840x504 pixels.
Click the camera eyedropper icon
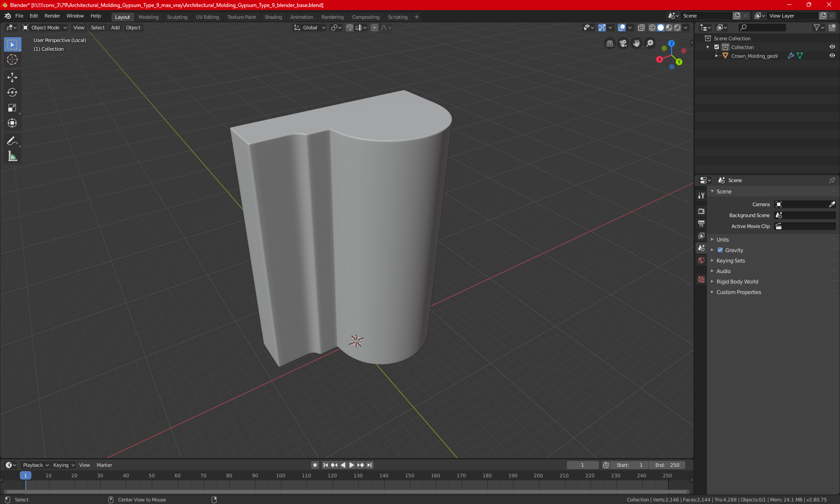[832, 204]
